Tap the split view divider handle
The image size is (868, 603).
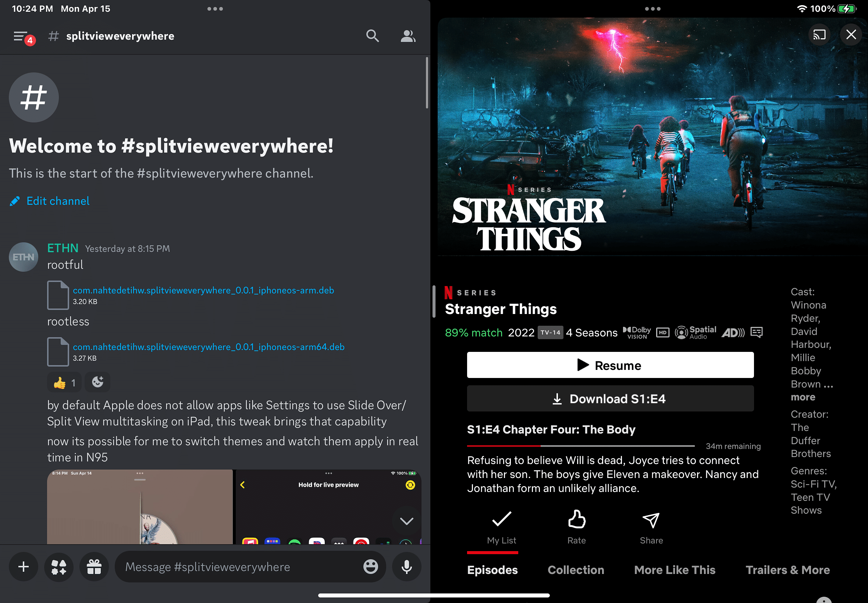434,301
